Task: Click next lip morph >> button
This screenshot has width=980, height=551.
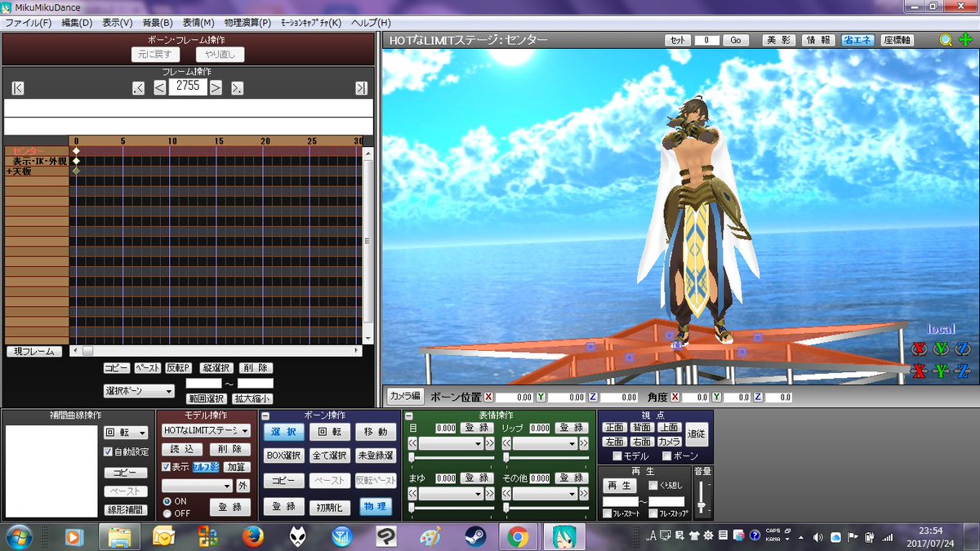Action: point(585,443)
